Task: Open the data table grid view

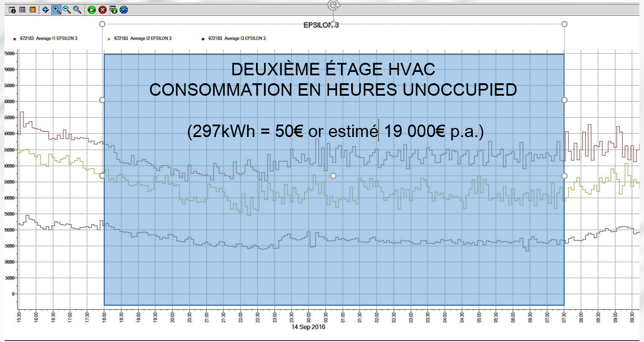Action: click(x=22, y=10)
